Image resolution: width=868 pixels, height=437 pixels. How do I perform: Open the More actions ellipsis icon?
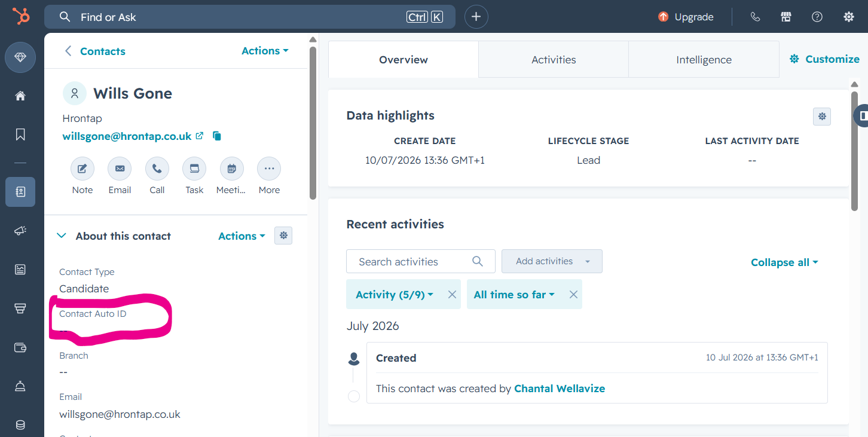tap(269, 169)
